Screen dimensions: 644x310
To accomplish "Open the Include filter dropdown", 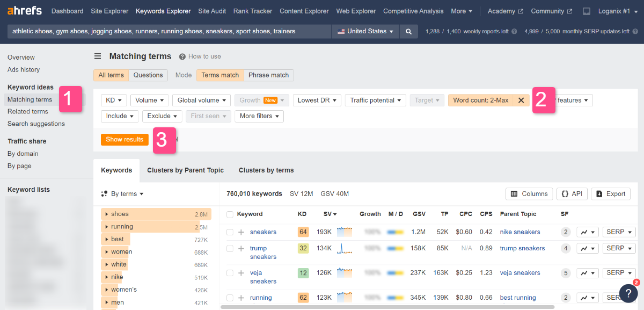I will [x=120, y=116].
